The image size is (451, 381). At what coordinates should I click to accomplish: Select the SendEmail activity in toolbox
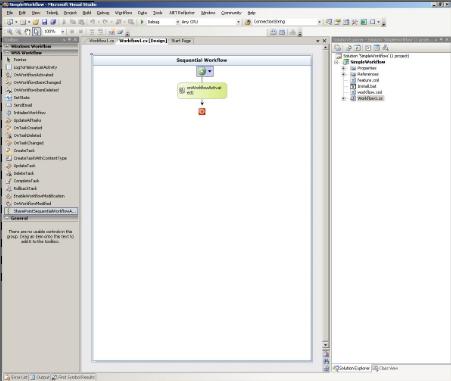click(x=23, y=105)
